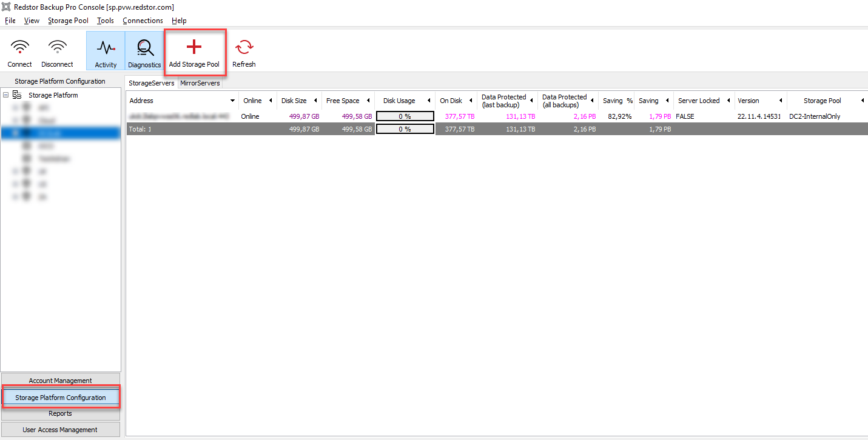Select the Storage Platform tree root node
This screenshot has height=440, width=868.
point(53,95)
